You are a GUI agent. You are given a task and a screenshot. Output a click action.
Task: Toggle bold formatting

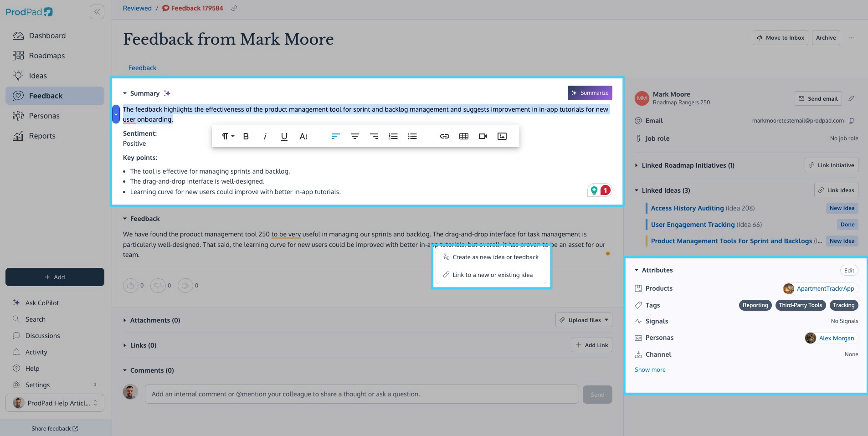tap(246, 136)
